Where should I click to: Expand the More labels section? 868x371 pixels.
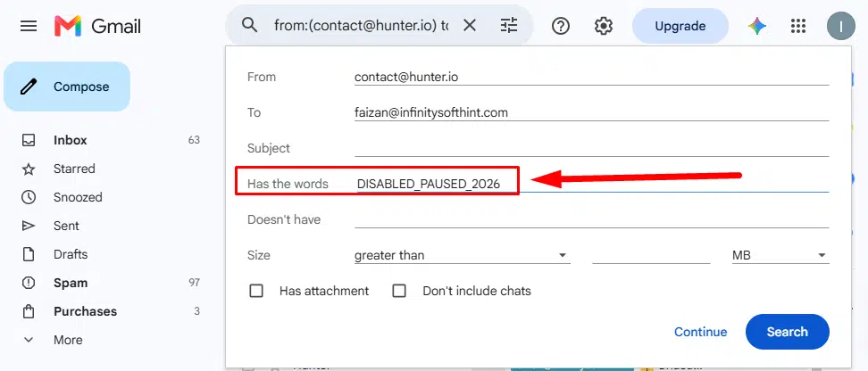pyautogui.click(x=68, y=340)
